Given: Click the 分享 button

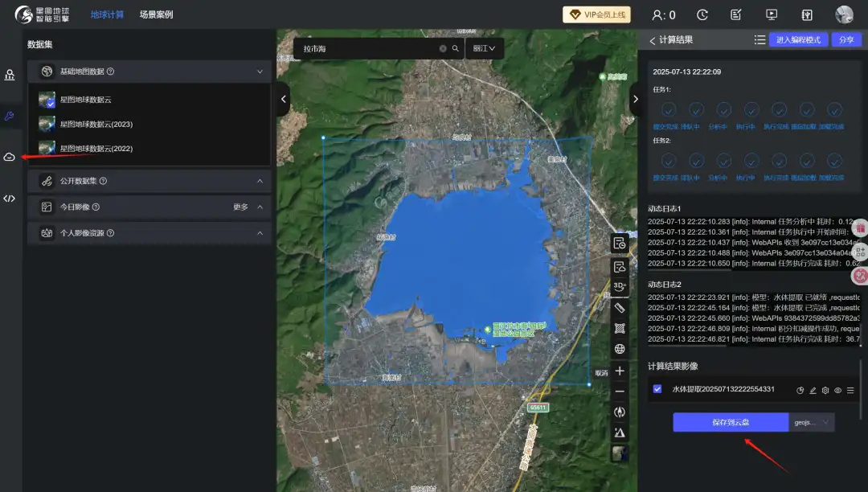Looking at the screenshot, I should (x=846, y=40).
